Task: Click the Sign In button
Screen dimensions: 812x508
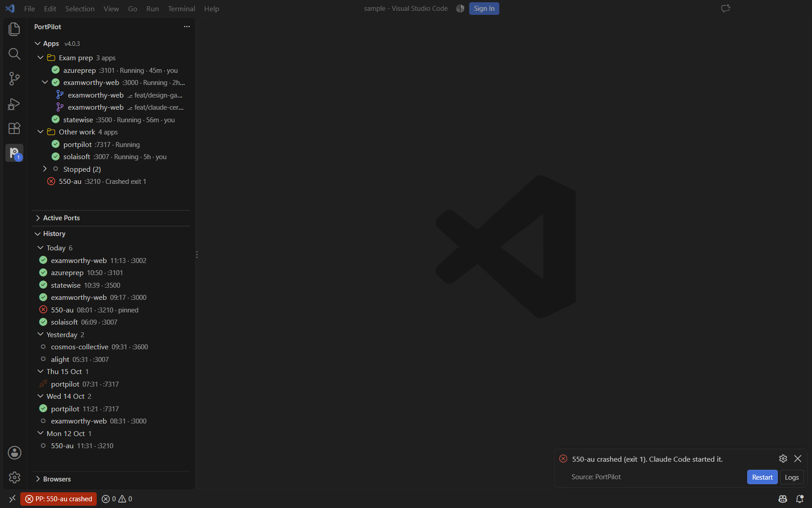Action: click(484, 9)
